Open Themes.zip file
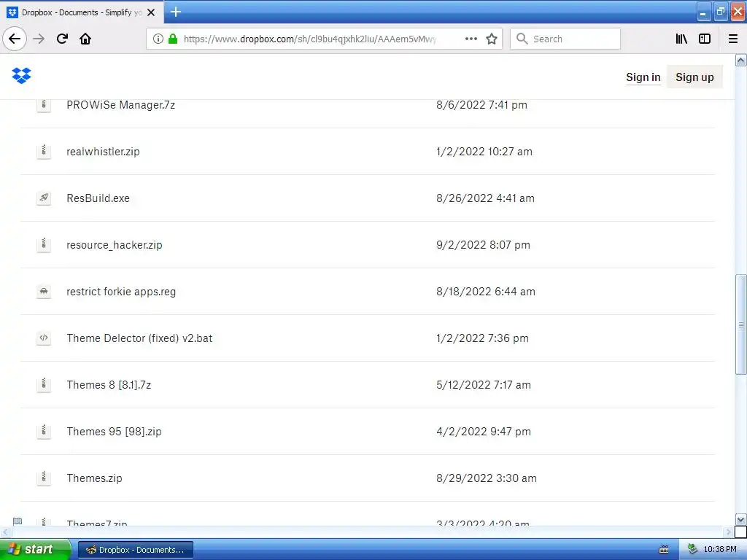The height and width of the screenshot is (560, 747). (x=94, y=478)
